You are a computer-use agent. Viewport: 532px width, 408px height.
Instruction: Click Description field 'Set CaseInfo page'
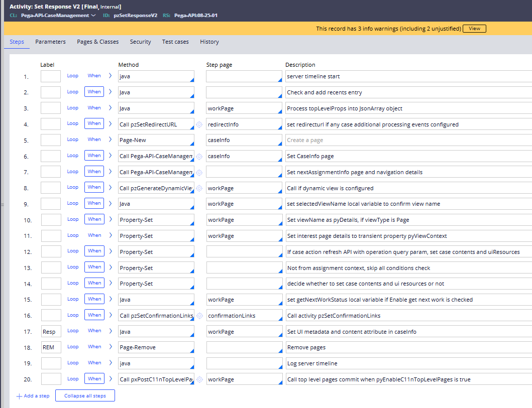408,156
